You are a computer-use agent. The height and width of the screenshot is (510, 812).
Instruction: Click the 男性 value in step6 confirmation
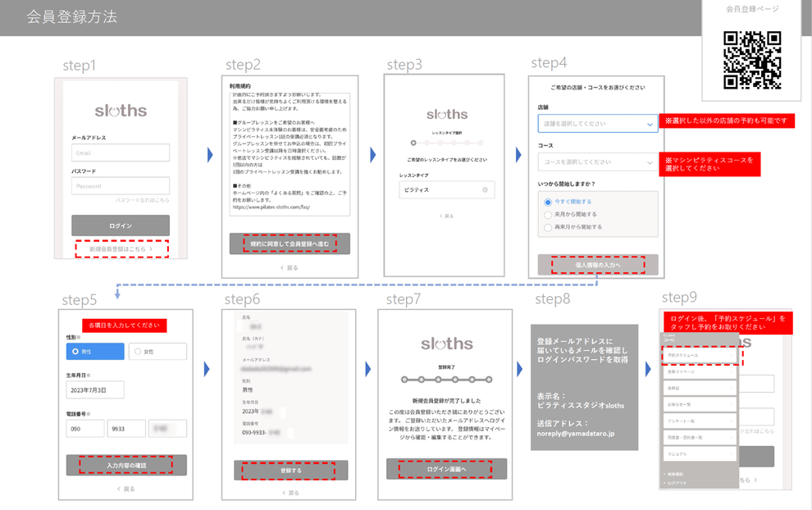point(248,389)
